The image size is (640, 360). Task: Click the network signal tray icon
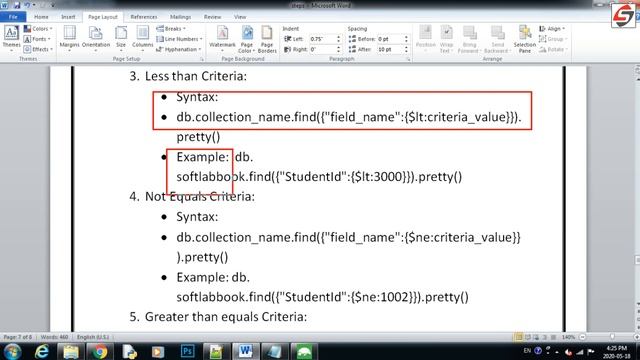(x=580, y=351)
